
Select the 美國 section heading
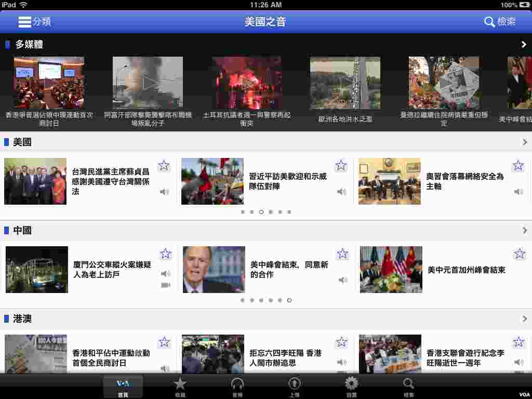click(22, 142)
